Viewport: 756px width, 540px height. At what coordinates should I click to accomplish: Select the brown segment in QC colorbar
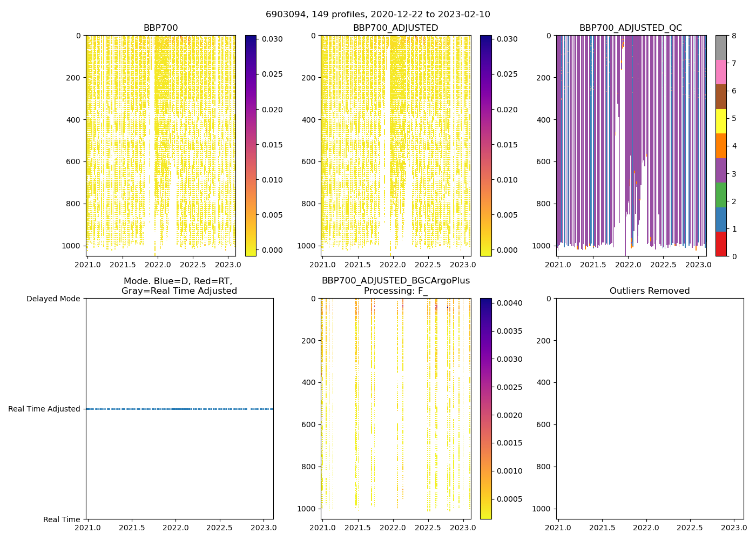click(x=721, y=97)
